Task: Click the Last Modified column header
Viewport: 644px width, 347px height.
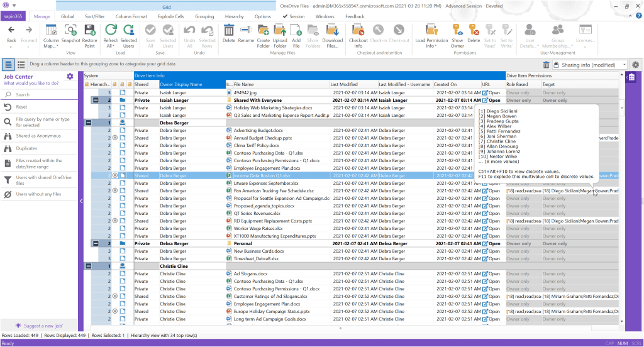Action: click(353, 84)
